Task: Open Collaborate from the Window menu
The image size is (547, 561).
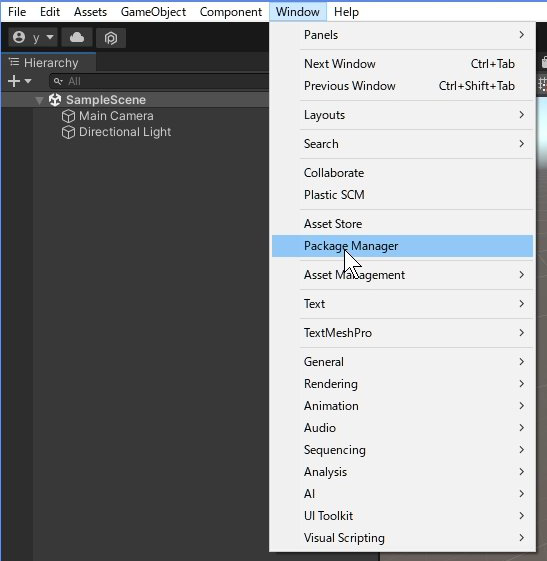Action: click(x=402, y=173)
